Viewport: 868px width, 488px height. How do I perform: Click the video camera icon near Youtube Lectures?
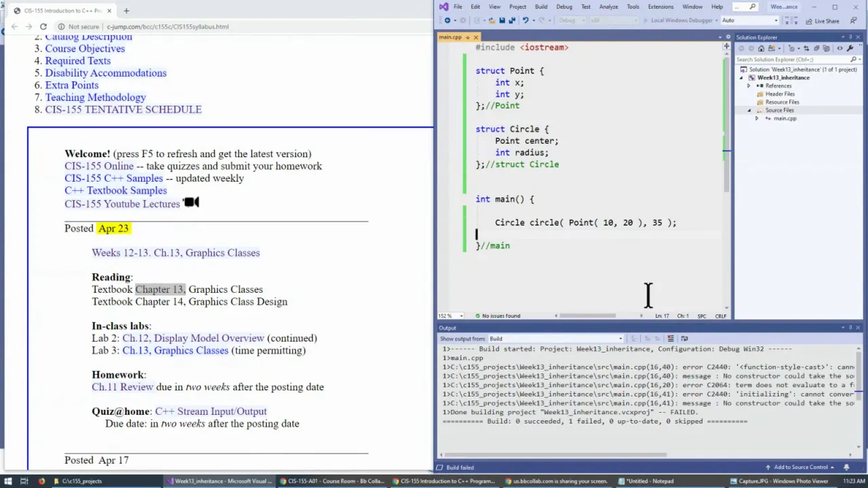coord(191,202)
